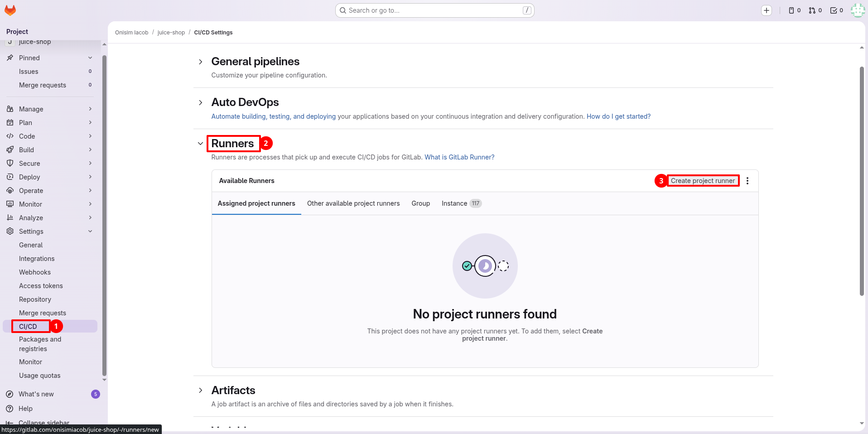The image size is (868, 434).
Task: Click the Search or go to field
Action: click(x=434, y=10)
